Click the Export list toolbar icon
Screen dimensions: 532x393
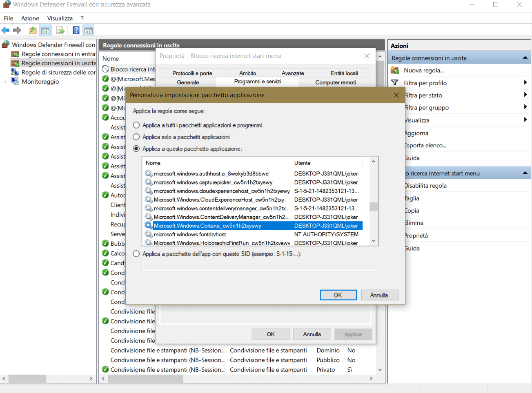point(60,31)
